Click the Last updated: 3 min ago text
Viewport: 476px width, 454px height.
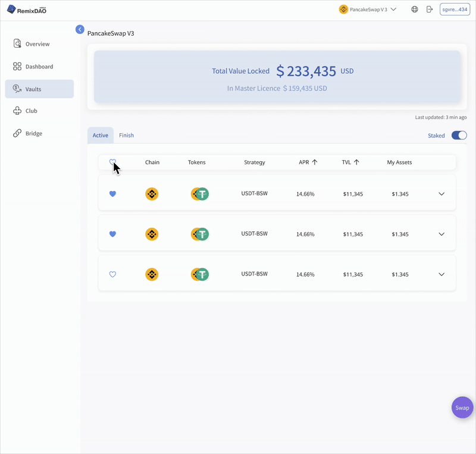pyautogui.click(x=441, y=117)
